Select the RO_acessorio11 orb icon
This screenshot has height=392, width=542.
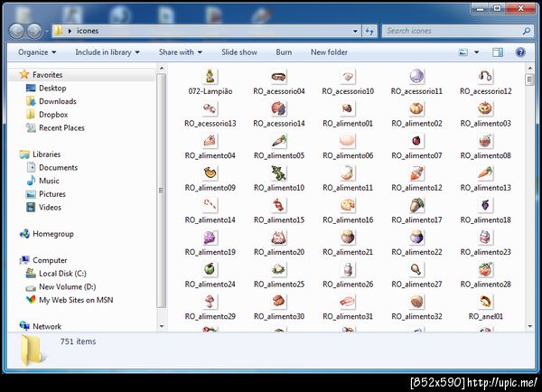[x=416, y=77]
